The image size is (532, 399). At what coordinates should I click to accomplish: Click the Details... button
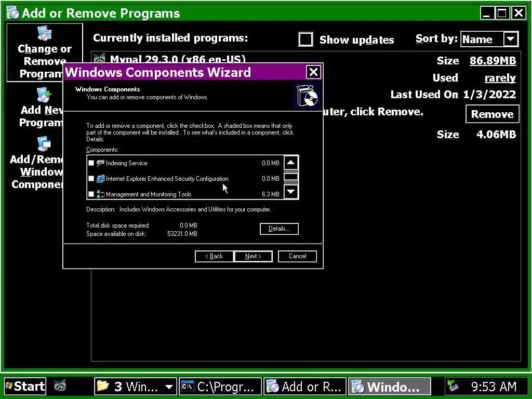(x=279, y=229)
